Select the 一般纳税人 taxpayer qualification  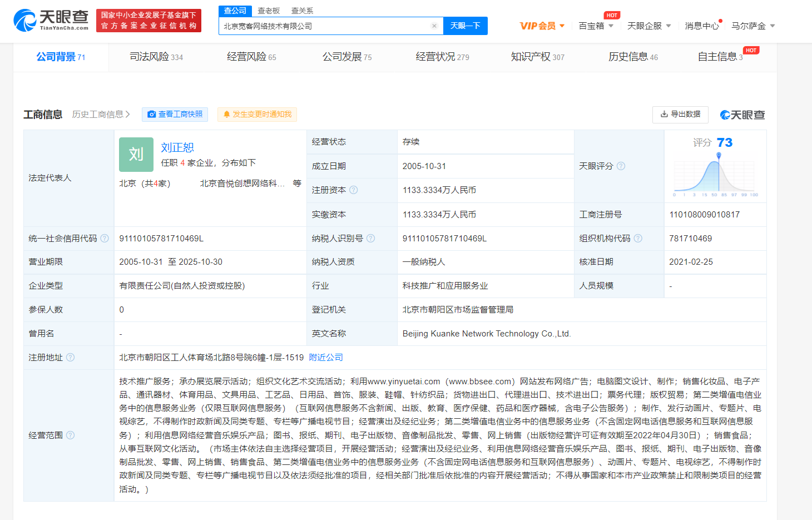tap(424, 262)
